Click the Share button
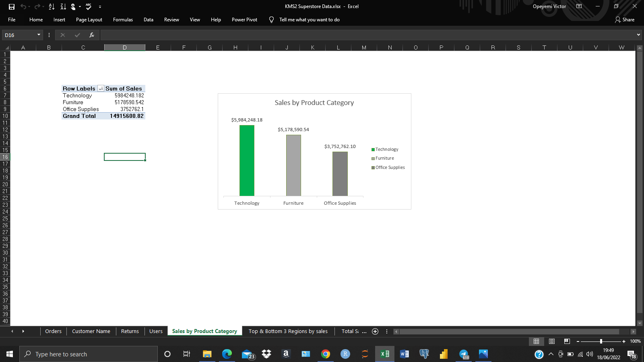 (624, 19)
